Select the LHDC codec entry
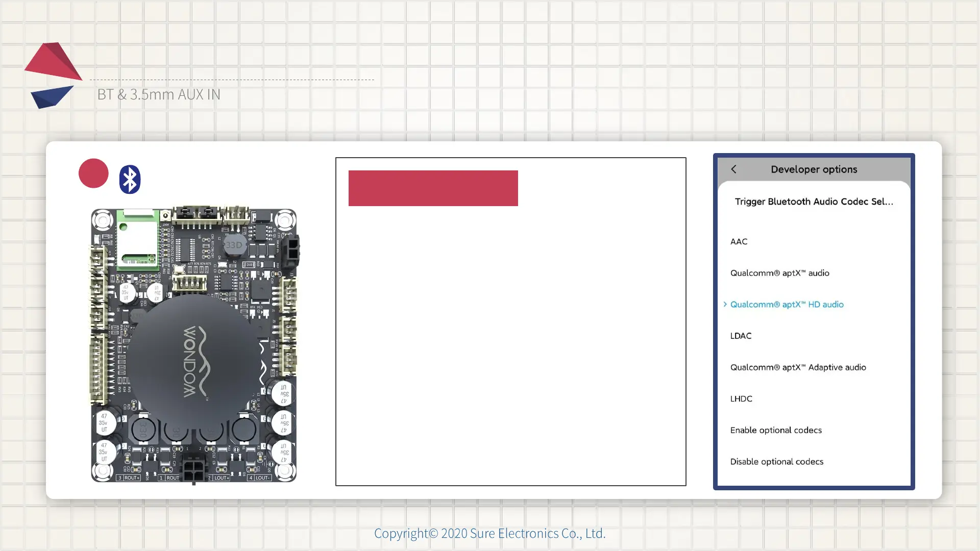This screenshot has width=980, height=551. [x=741, y=398]
